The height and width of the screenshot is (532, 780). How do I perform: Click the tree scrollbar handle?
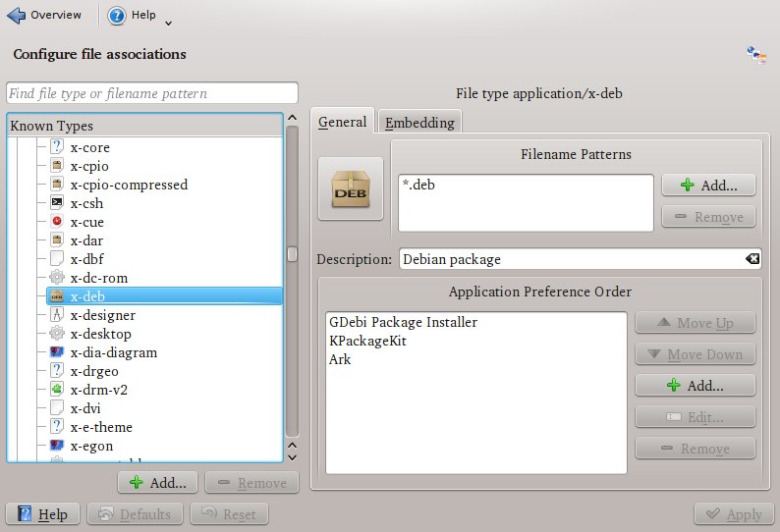293,254
